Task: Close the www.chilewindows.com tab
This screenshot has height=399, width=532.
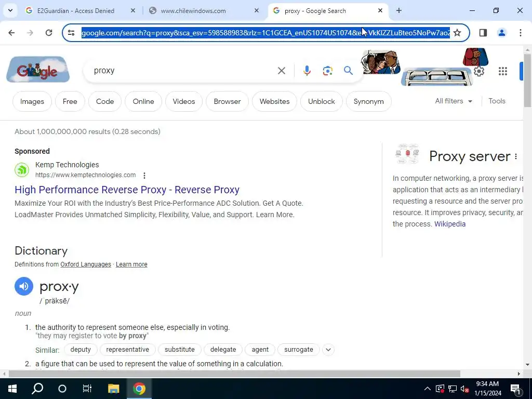Action: 256,10
